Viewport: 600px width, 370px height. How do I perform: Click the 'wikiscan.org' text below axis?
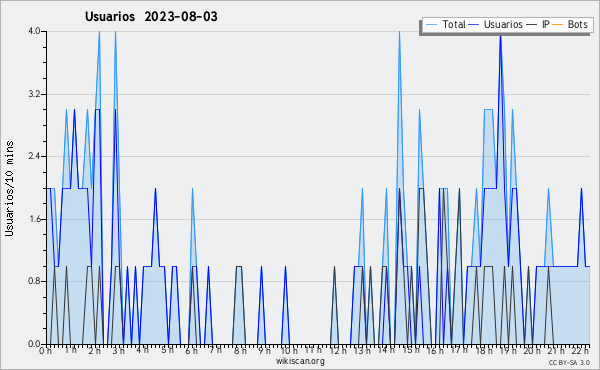300,361
